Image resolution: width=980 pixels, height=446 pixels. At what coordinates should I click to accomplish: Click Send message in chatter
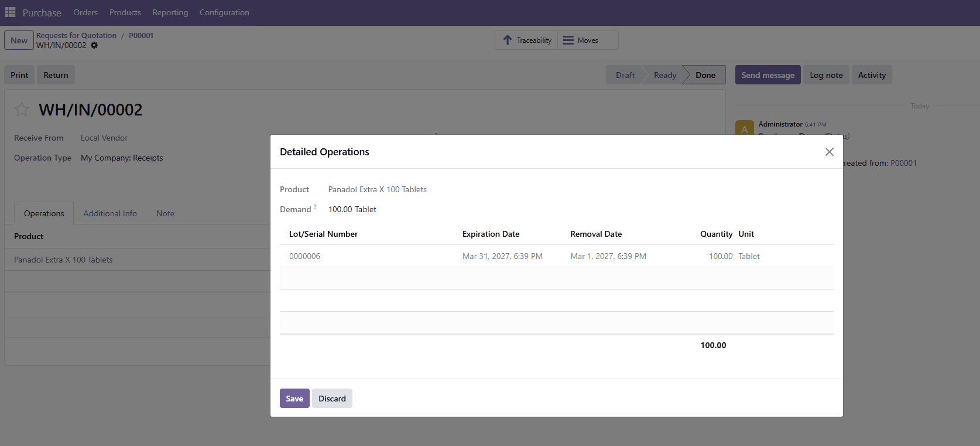pos(767,75)
